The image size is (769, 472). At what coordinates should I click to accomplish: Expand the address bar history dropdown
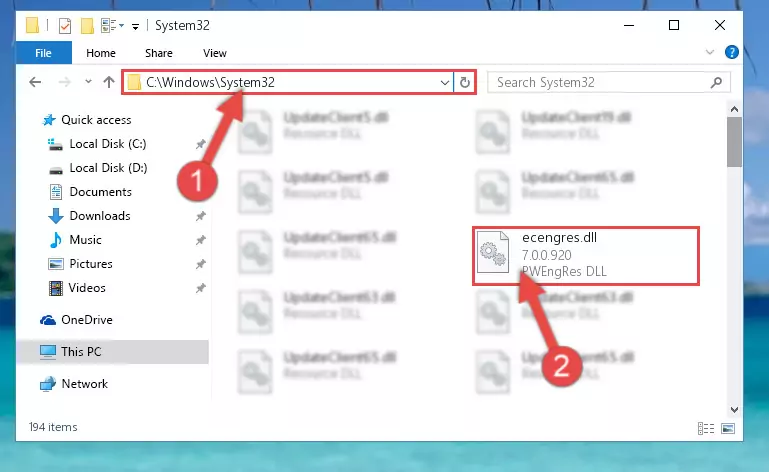pyautogui.click(x=444, y=82)
